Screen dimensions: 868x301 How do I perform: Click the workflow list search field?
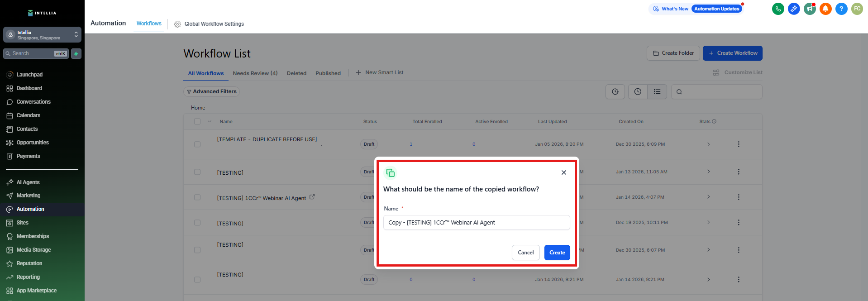tap(716, 92)
